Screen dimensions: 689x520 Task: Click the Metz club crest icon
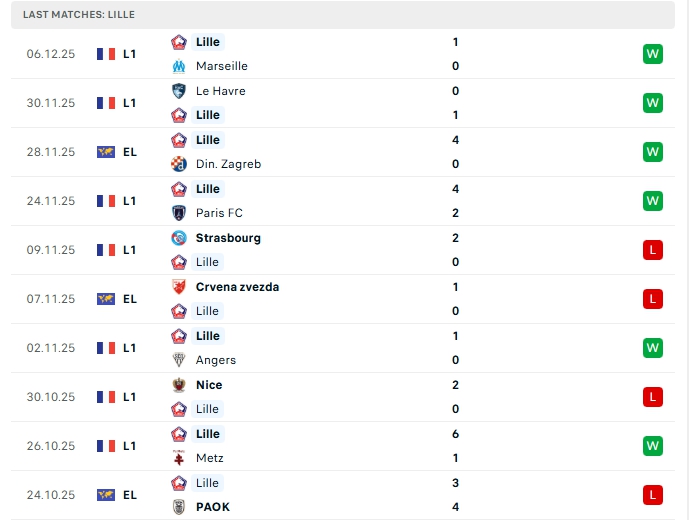tap(179, 458)
